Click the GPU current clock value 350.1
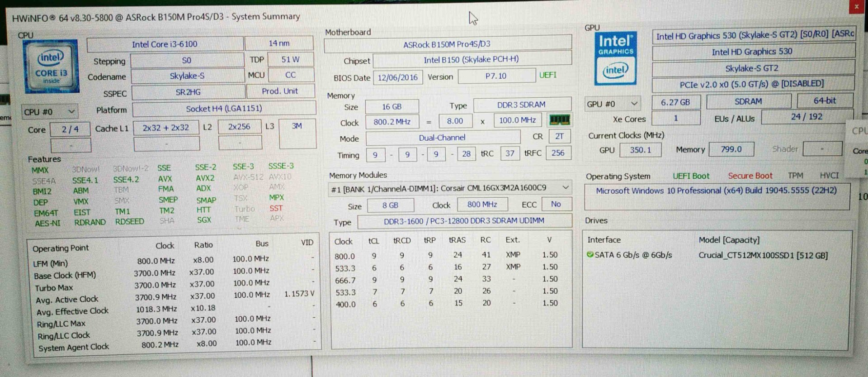Viewport: 868px width, 377px height. click(x=641, y=150)
